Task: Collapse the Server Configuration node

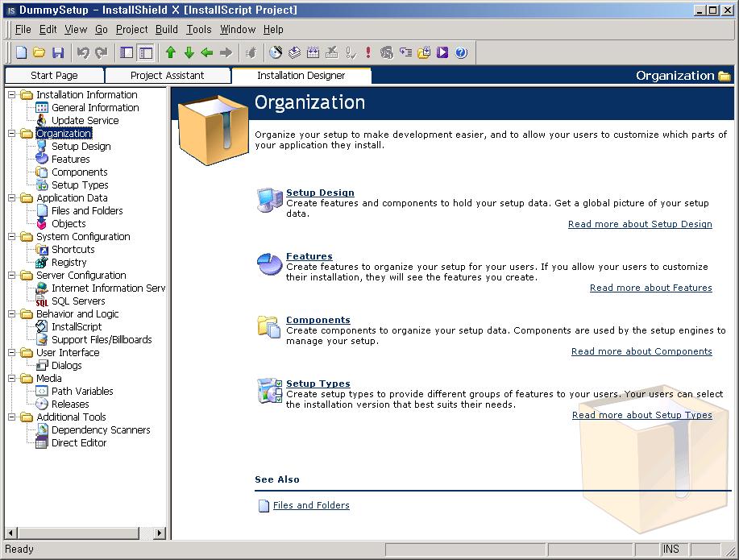Action: click(x=12, y=276)
